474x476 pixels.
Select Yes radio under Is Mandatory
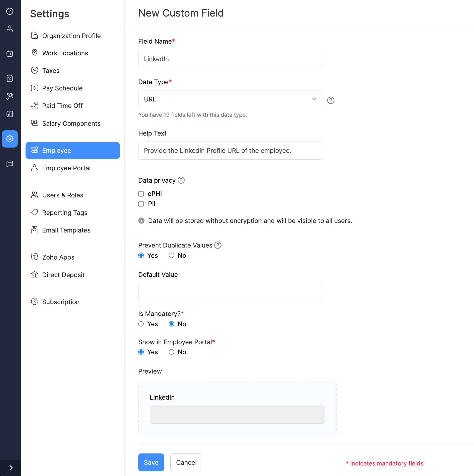[x=141, y=324]
